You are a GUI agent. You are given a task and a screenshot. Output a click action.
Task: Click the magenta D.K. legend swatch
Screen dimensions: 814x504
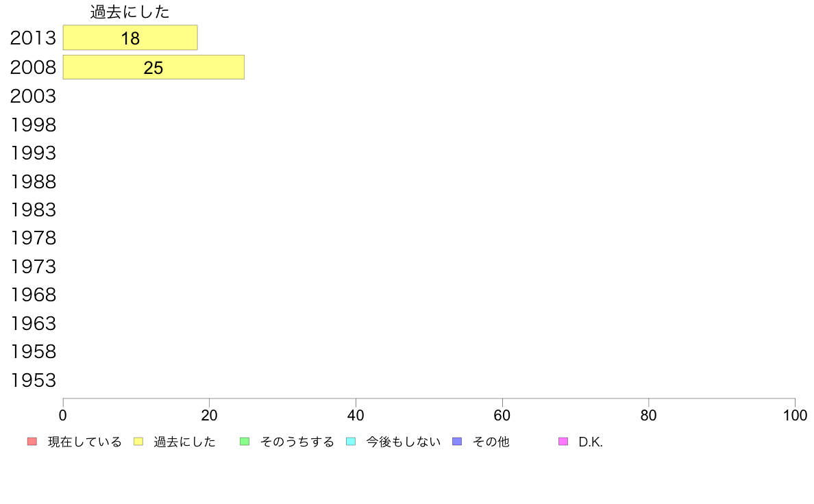[563, 442]
